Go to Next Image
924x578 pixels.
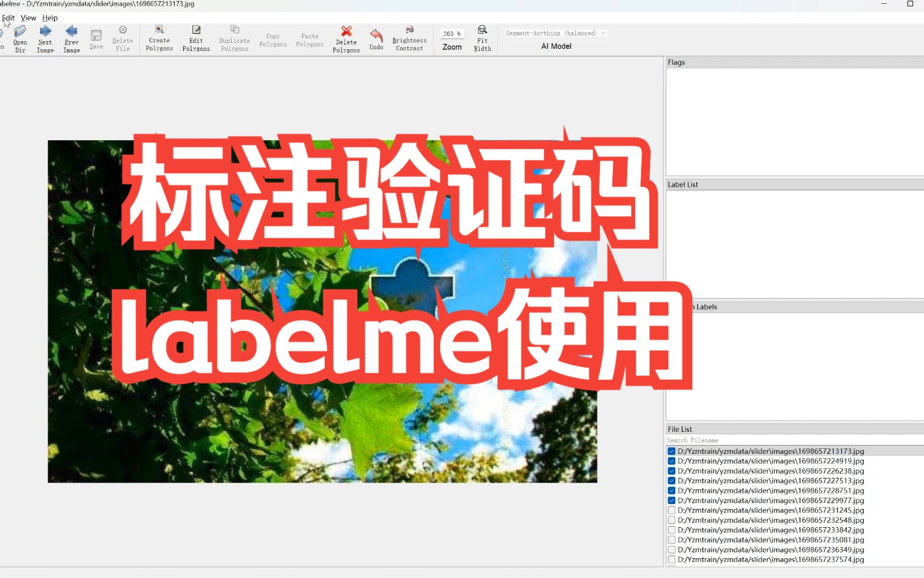(x=45, y=39)
